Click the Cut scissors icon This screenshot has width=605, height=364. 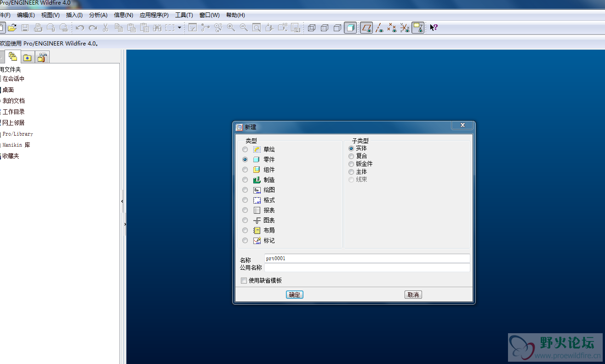105,28
